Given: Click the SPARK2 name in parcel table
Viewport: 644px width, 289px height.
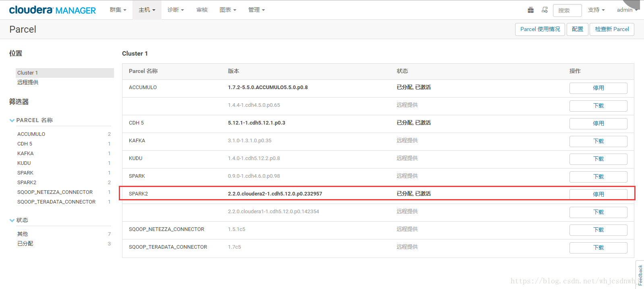Looking at the screenshot, I should tap(138, 194).
